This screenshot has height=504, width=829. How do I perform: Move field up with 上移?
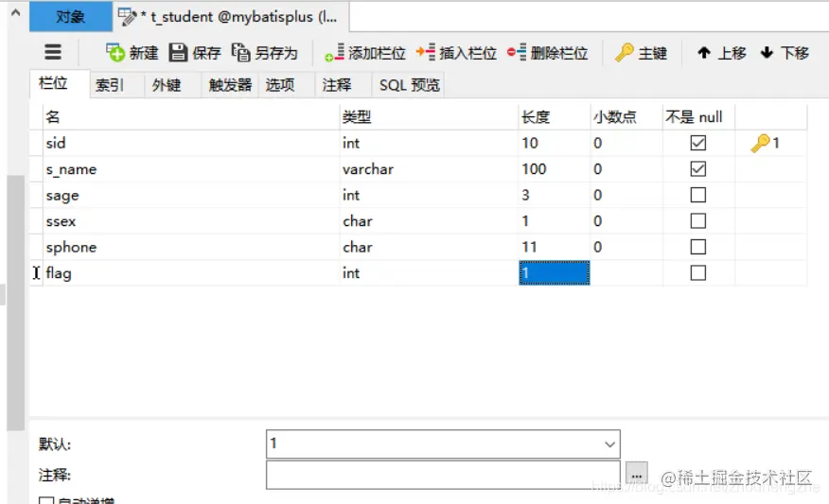[722, 53]
